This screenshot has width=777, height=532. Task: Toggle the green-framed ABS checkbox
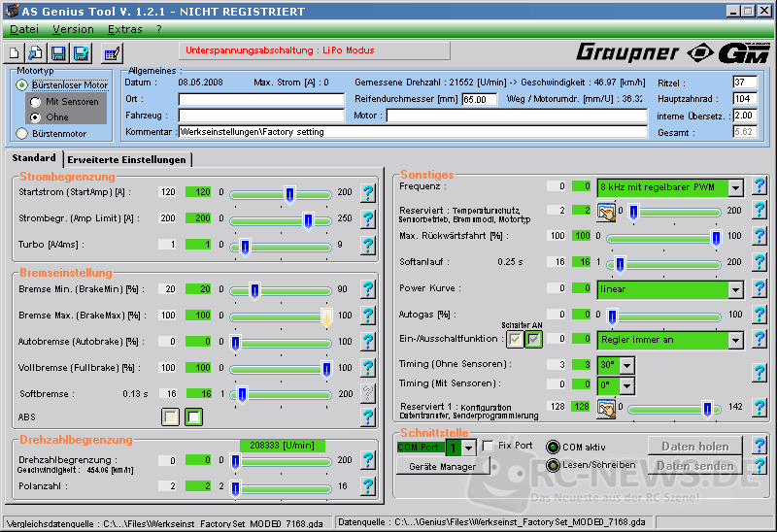tap(193, 417)
